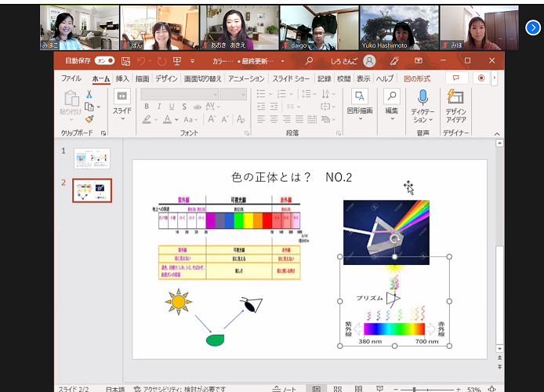Switch to the デザイン tab
The width and height of the screenshot is (544, 392).
click(166, 78)
